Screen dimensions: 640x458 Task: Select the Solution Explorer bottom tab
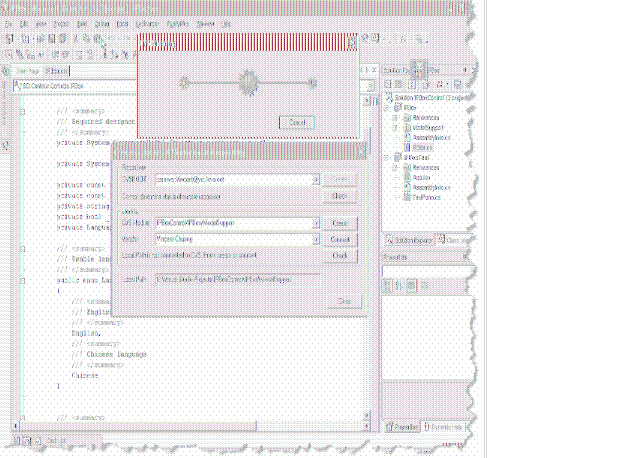pyautogui.click(x=409, y=240)
